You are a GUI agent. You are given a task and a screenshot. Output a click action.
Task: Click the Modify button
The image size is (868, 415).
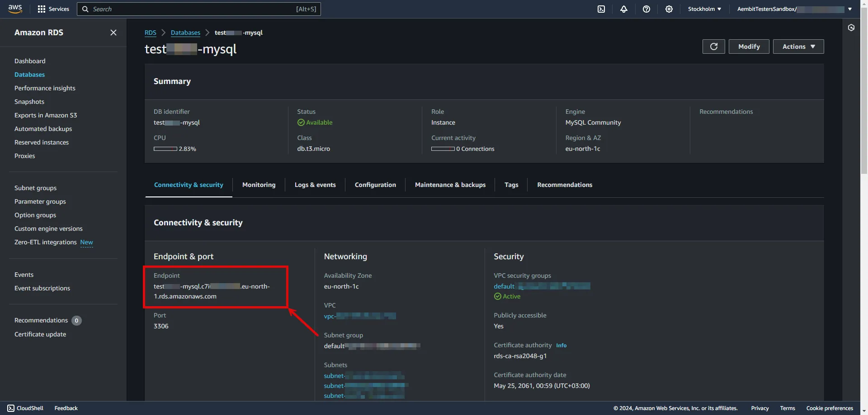click(x=749, y=46)
